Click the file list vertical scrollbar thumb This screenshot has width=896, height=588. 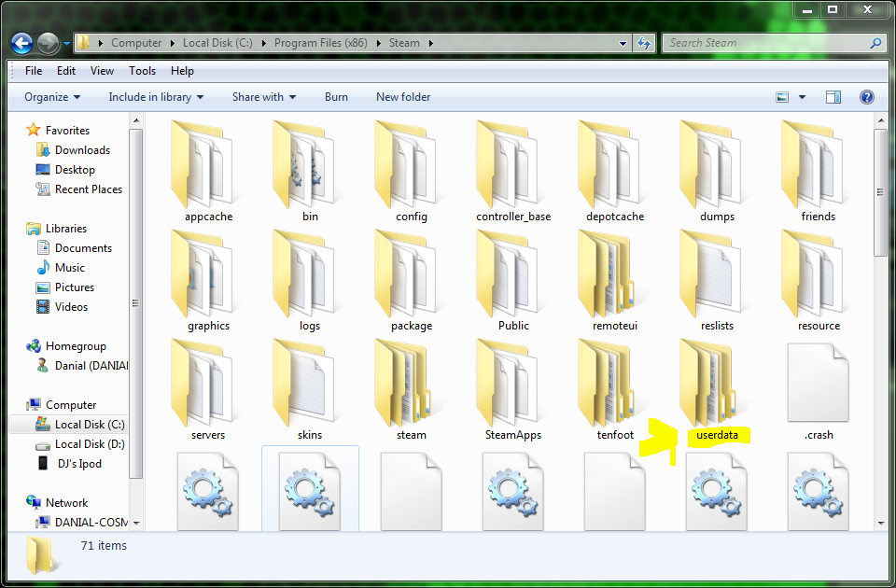point(880,192)
